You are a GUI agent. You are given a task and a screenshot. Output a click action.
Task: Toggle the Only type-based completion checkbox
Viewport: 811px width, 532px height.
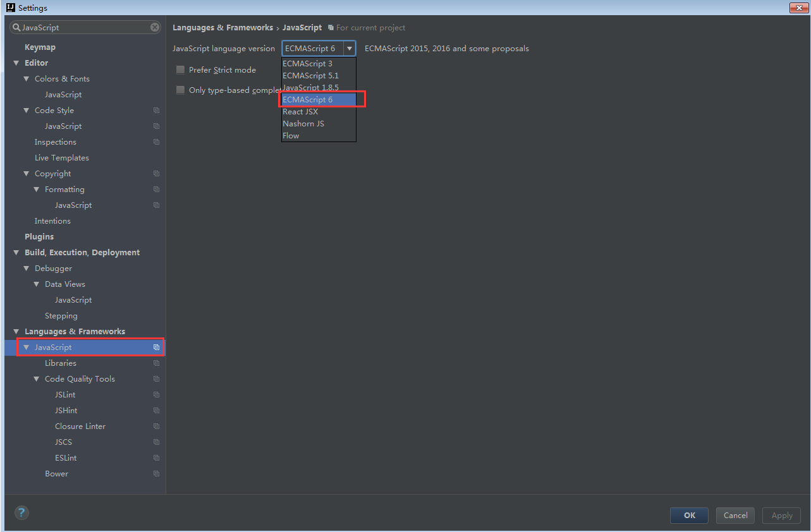click(181, 90)
